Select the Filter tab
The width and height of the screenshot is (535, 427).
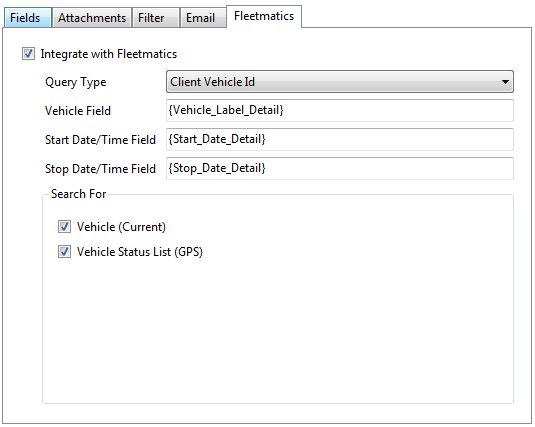tap(156, 17)
